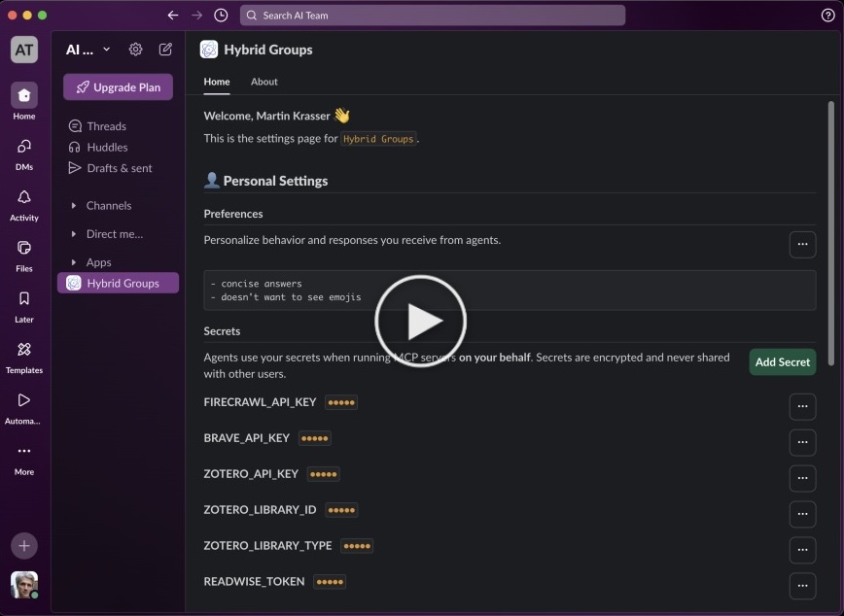Screen dimensions: 844x616
Task: Open Files in the sidebar rail
Action: tap(24, 257)
